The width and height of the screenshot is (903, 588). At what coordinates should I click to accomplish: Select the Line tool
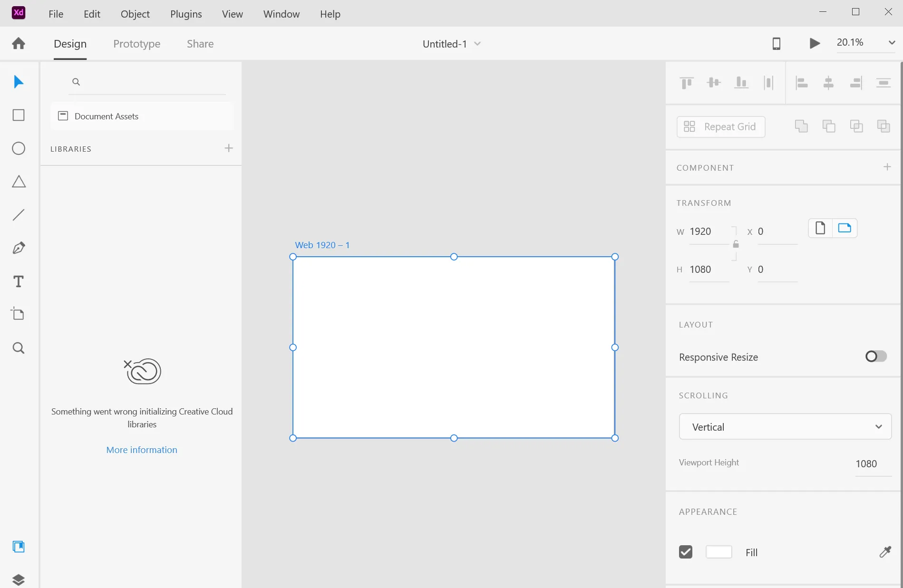19,215
